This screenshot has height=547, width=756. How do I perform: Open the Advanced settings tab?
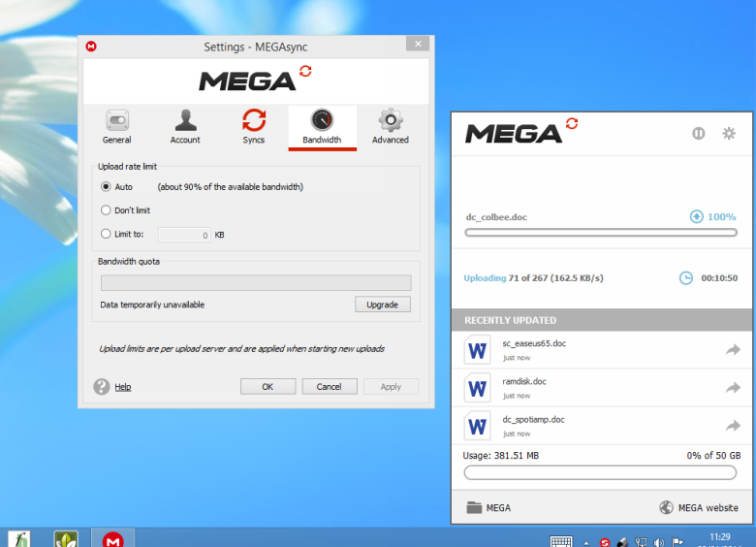(x=391, y=127)
